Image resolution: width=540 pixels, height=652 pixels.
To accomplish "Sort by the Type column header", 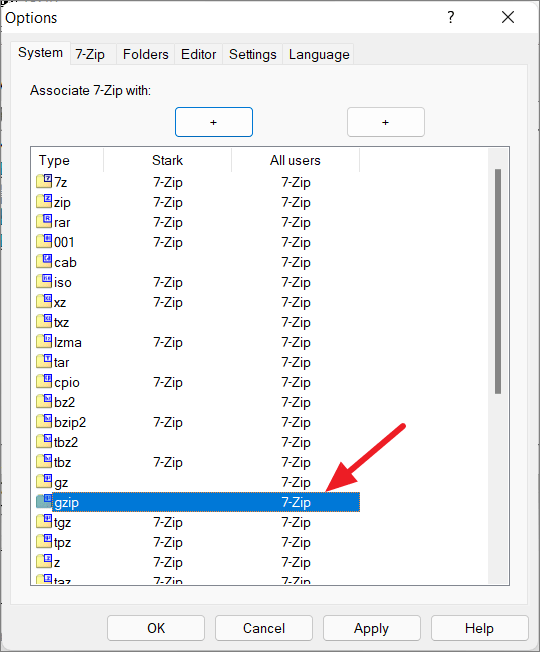I will coord(54,161).
